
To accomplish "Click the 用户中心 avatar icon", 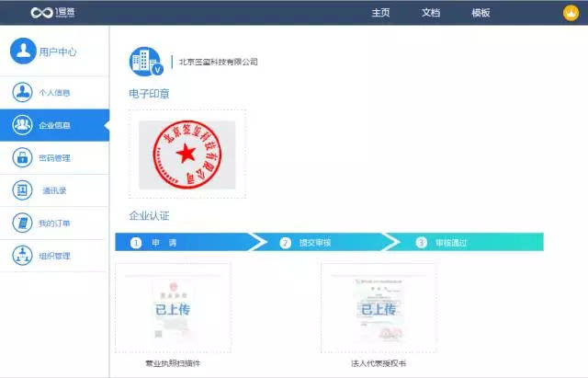I will (x=23, y=51).
